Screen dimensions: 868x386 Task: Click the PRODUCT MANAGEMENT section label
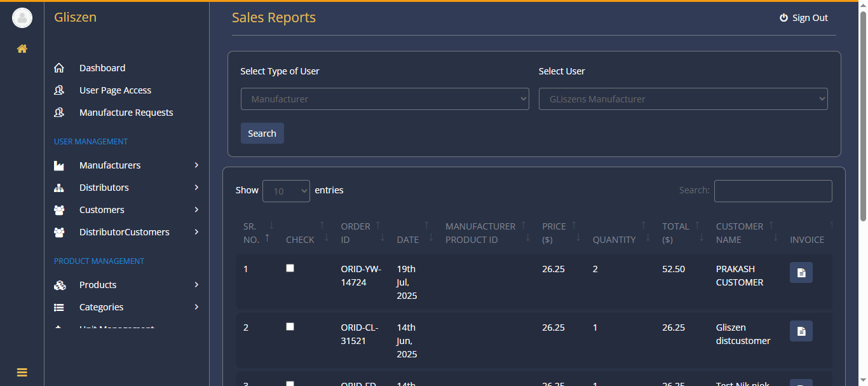[x=99, y=261]
